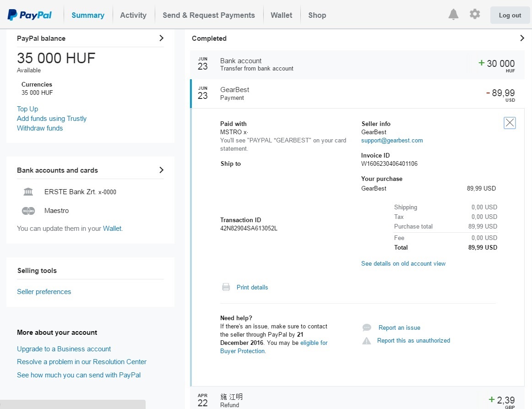
Task: Click Add funds using Trustly link
Action: (52, 119)
